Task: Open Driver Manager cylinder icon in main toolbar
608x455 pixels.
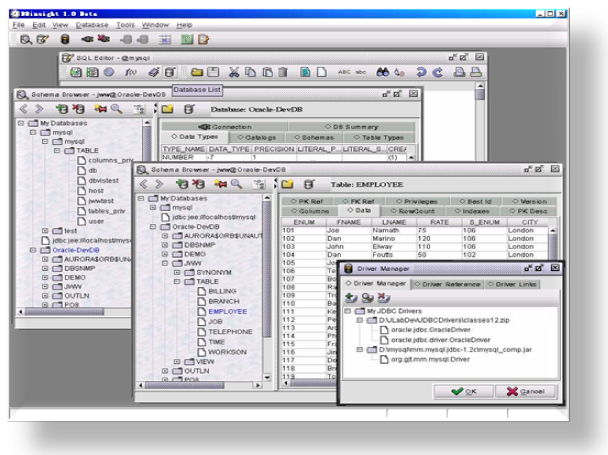Action: pos(65,39)
